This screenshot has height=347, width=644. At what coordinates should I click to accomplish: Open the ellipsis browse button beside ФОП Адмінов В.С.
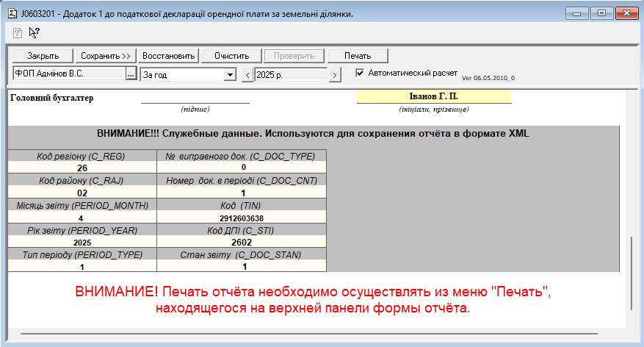click(131, 74)
